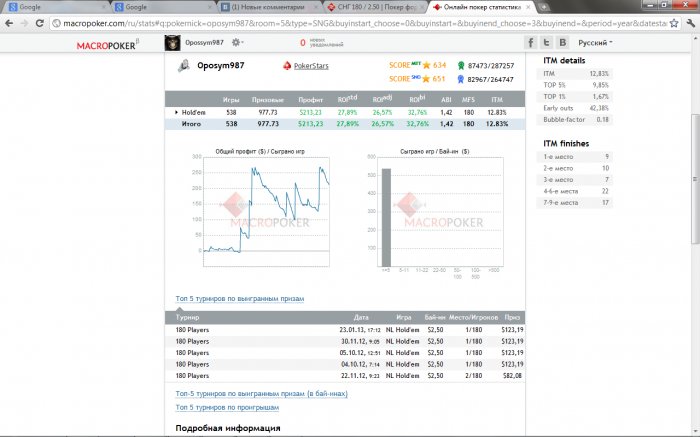
Task: Click the Общий профит line chart
Action: pos(267,212)
